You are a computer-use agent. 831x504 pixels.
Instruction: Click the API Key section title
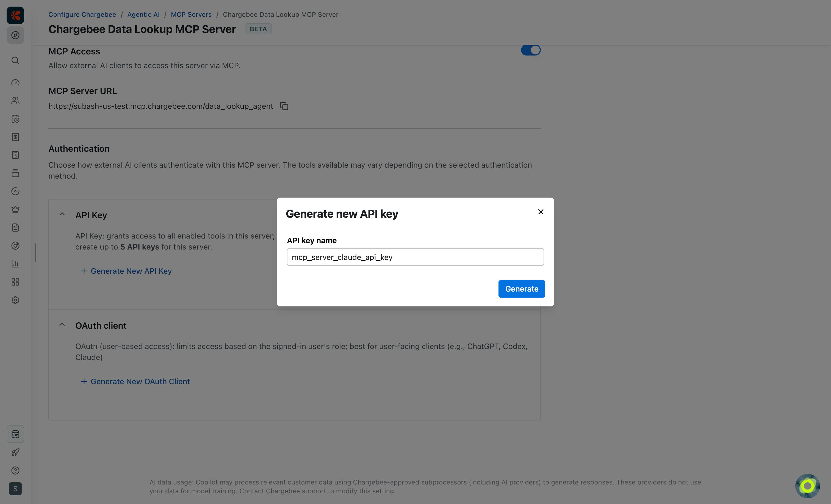click(x=91, y=215)
